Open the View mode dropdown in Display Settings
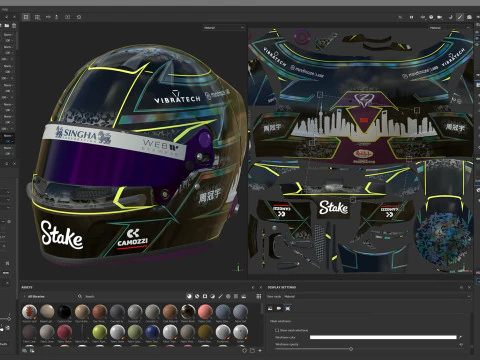The image size is (480, 360). tap(377, 296)
